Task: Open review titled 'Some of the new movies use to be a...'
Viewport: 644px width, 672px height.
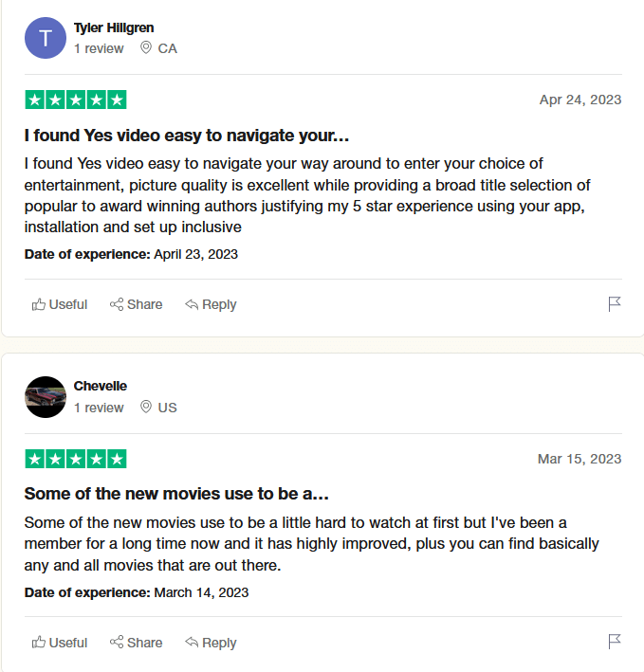Action: point(176,494)
